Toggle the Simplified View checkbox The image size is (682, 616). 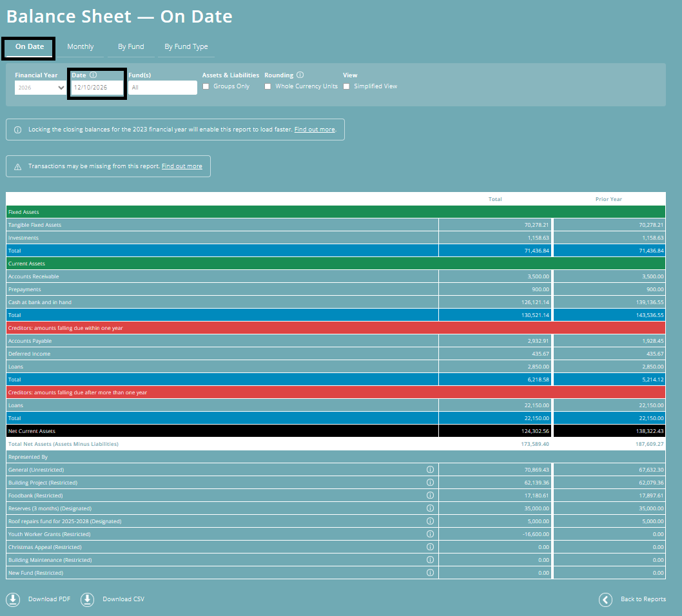pyautogui.click(x=346, y=86)
